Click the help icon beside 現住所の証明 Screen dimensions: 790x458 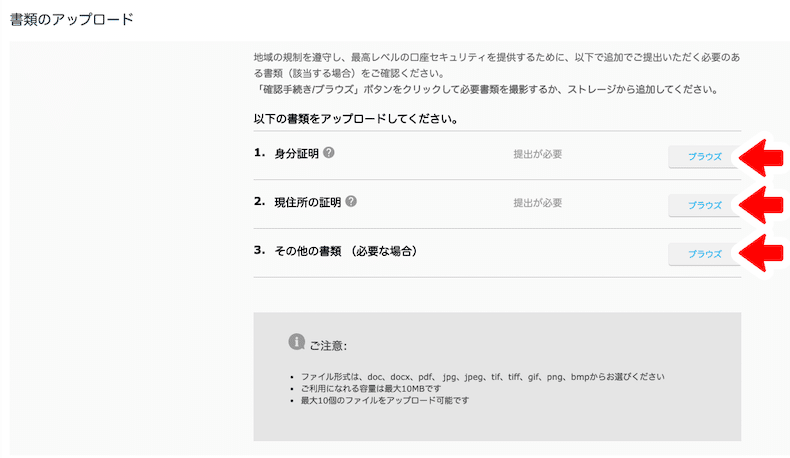coord(351,201)
